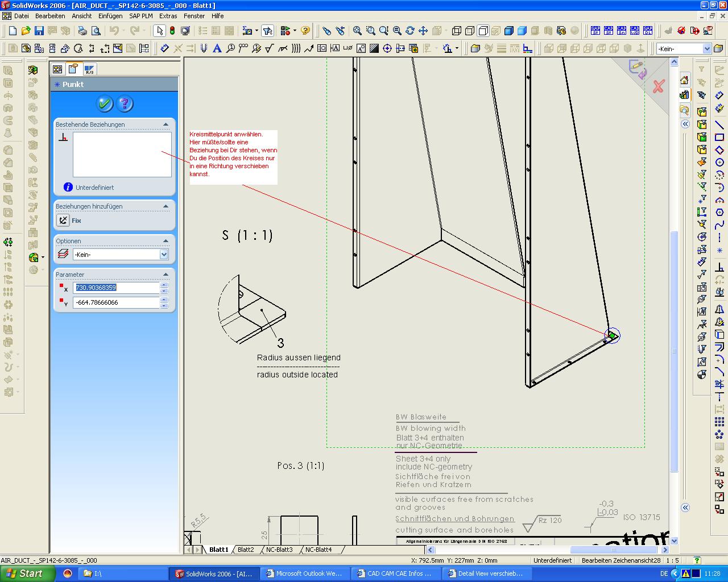Cancel sketch with red X in corner
Screen dimensions: 728x582
click(658, 86)
